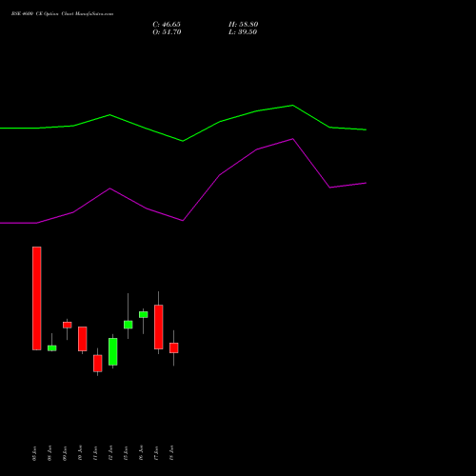Select the tall red candlestick for 05 Jan
This screenshot has width=476, height=476.
coord(37,298)
